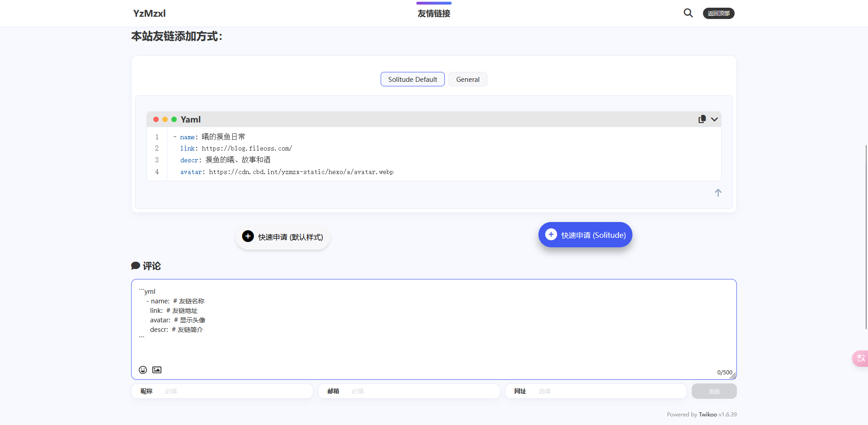Click the 邮箱 email field
The height and width of the screenshot is (425, 868).
[x=409, y=391]
